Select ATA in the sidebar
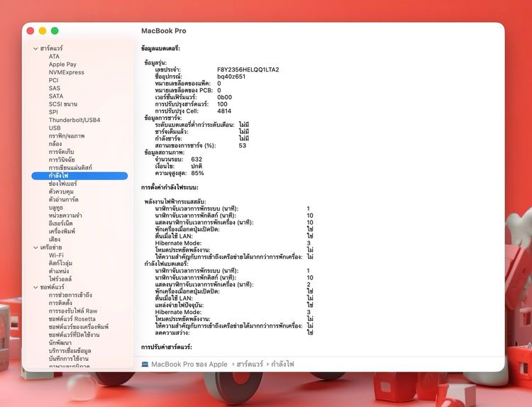The width and height of the screenshot is (532, 407). 54,56
